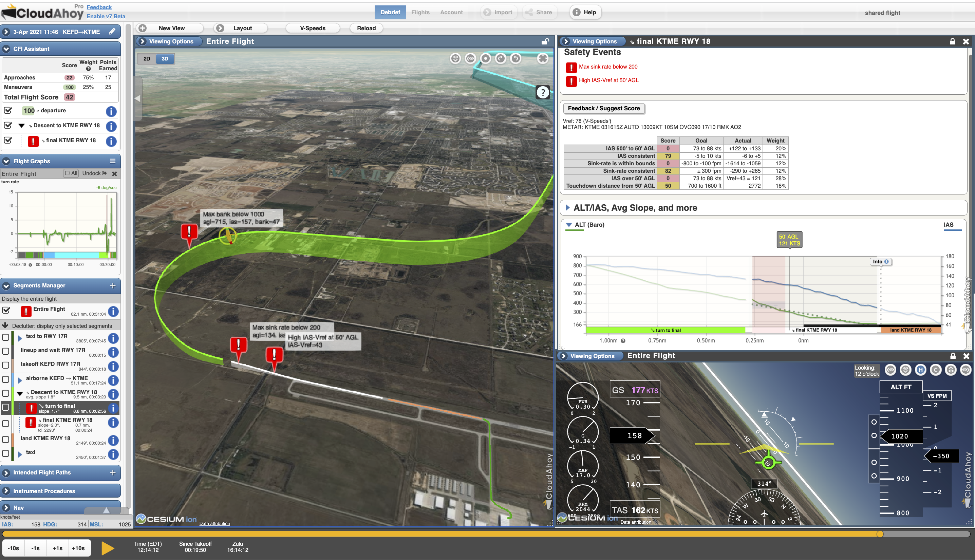The width and height of the screenshot is (975, 560).
Task: Open info for Entire Flight segment
Action: (113, 312)
